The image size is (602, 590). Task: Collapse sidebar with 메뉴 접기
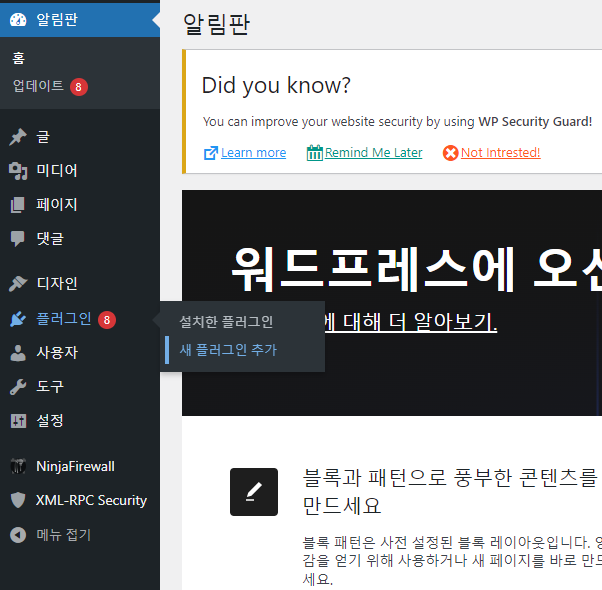pyautogui.click(x=80, y=535)
